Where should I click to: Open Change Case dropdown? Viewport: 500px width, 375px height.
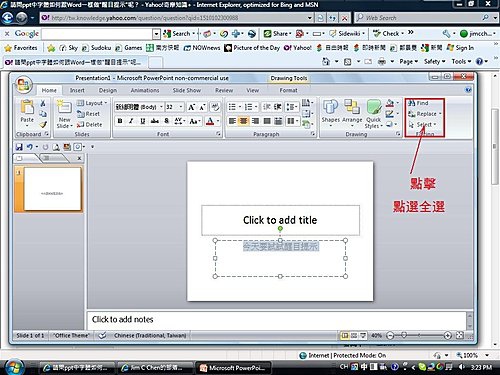click(195, 121)
